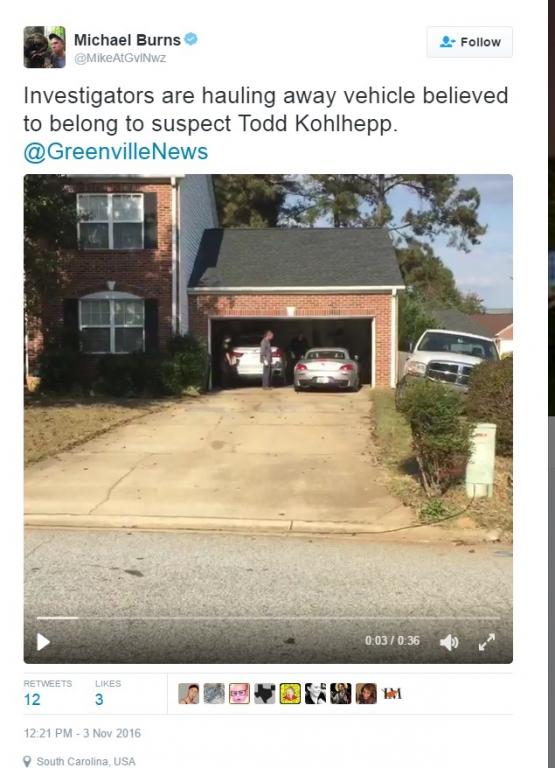Open the pink glasses avatar

click(x=240, y=694)
